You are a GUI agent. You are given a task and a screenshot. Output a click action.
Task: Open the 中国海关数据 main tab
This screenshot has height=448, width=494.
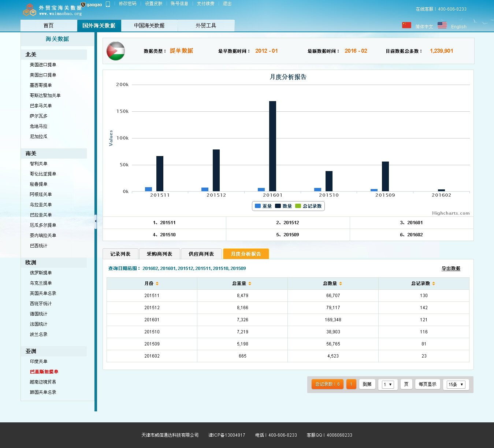click(149, 26)
